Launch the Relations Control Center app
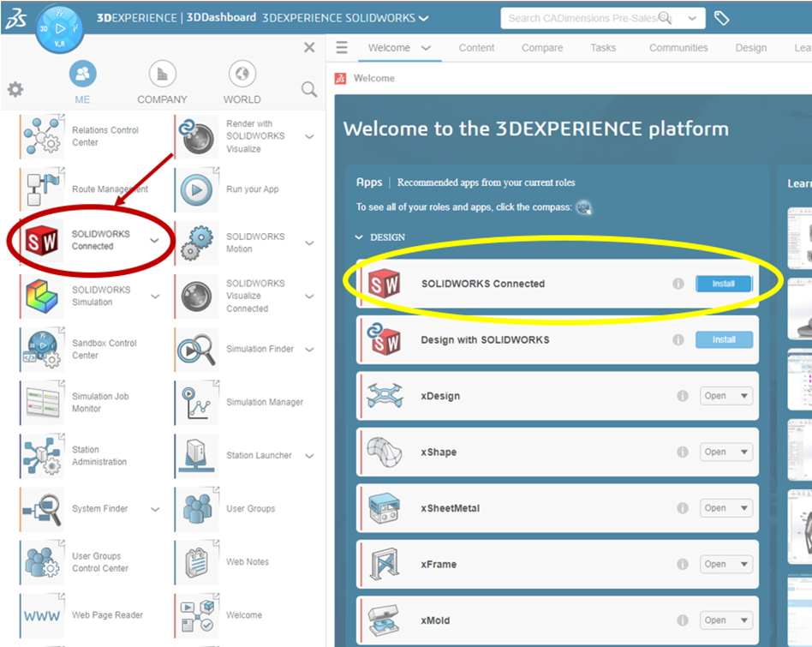The height and width of the screenshot is (647, 812). (x=42, y=136)
